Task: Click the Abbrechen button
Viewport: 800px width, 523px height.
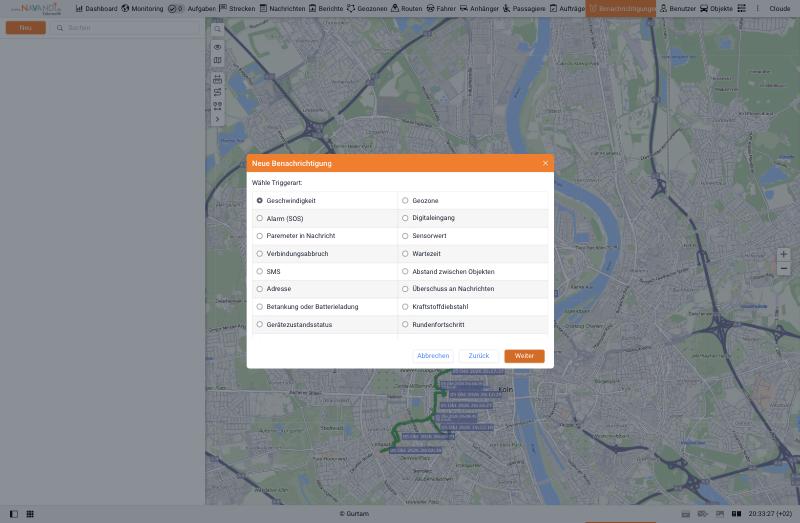Action: [x=433, y=356]
